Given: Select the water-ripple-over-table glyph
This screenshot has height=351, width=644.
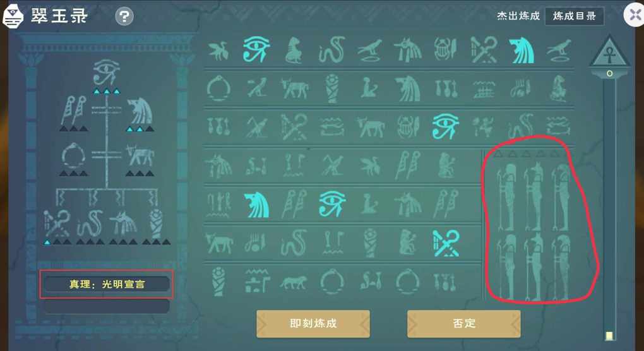Looking at the screenshot, I should [257, 281].
